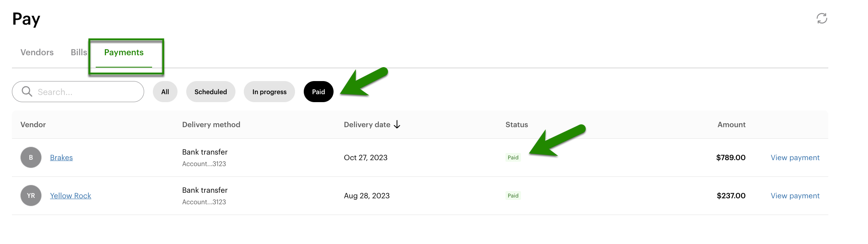Switch to the Vendors tab
868x244 pixels.
[x=37, y=52]
